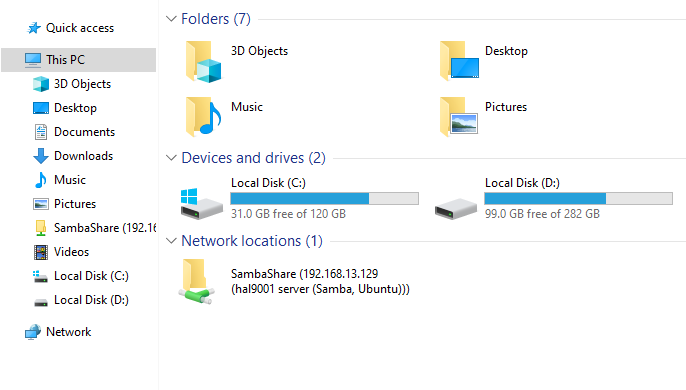Screen dimensions: 686x390
Task: Select Quick access in navigation pane
Action: (x=80, y=28)
